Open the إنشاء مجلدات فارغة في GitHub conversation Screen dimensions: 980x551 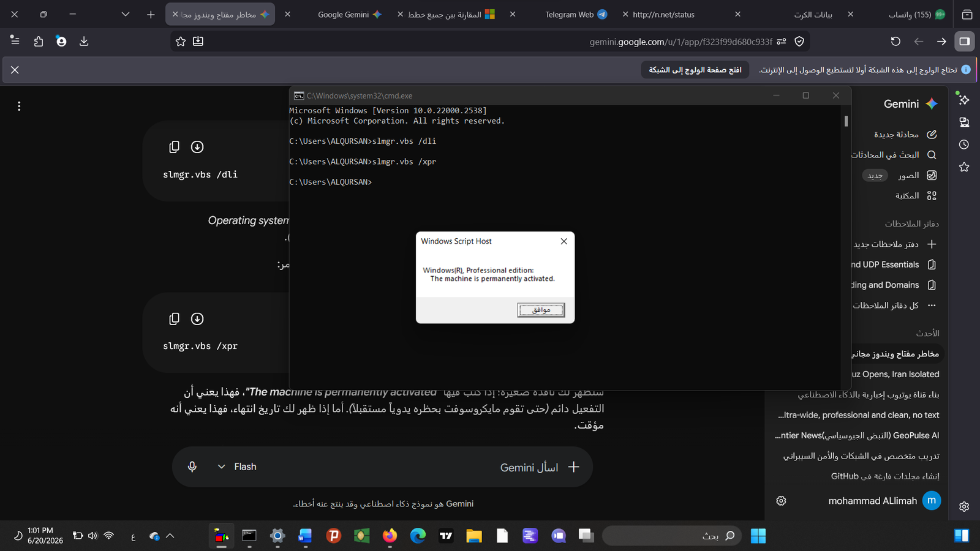pyautogui.click(x=885, y=476)
